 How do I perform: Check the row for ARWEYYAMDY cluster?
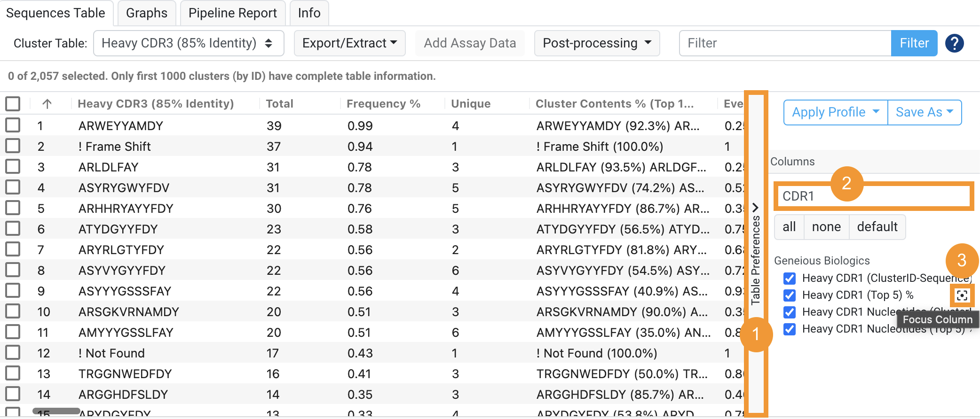tap(13, 126)
